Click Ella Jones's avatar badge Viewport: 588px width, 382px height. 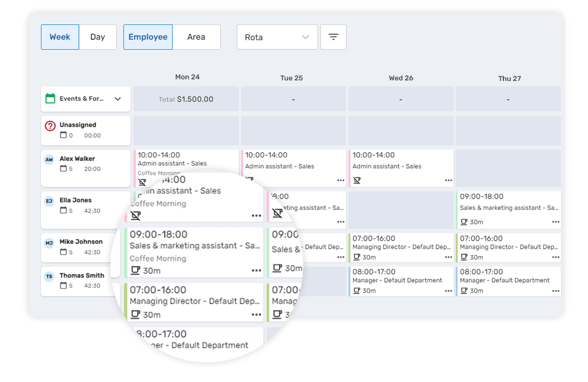[x=49, y=201]
